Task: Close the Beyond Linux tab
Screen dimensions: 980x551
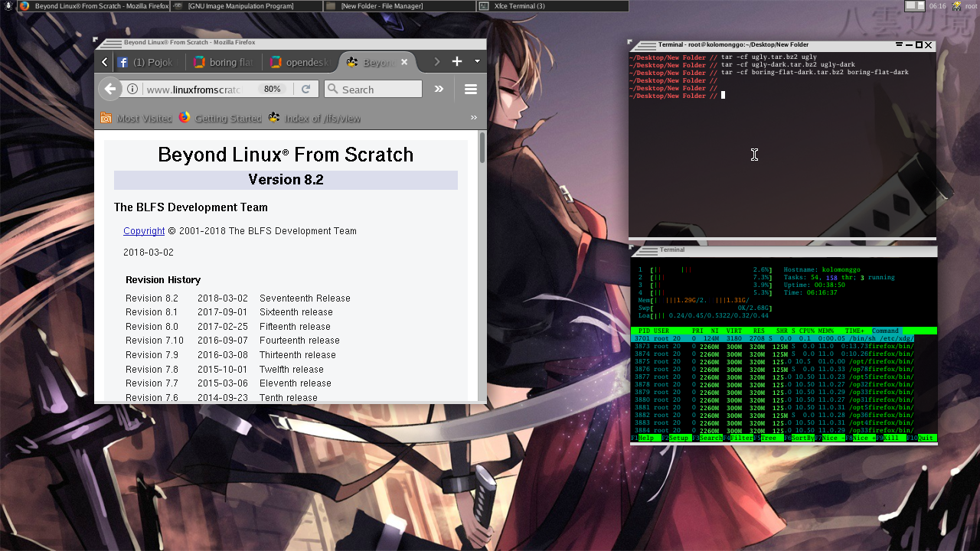Action: point(403,62)
